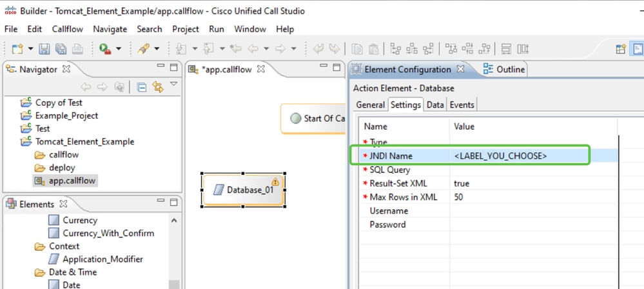
Task: Click the Match Width toolbar icon
Action: 507,49
